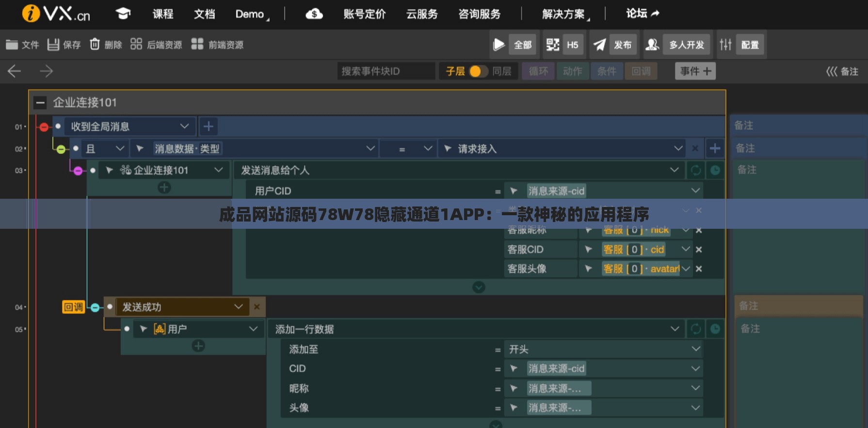This screenshot has width=868, height=428.
Task: Open 论坛 forum link
Action: [643, 14]
